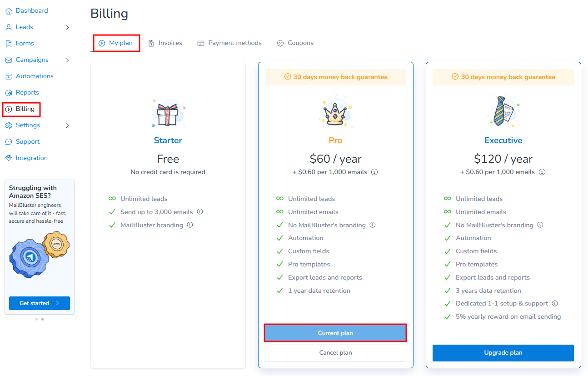The height and width of the screenshot is (376, 588).
Task: Click the Billing page heading
Action: pos(109,14)
